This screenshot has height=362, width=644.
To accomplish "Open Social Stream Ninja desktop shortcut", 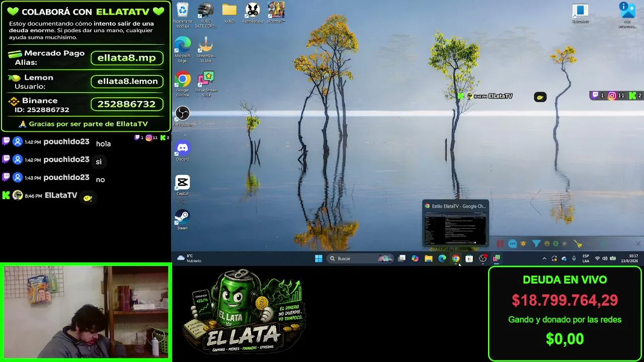I will (206, 84).
